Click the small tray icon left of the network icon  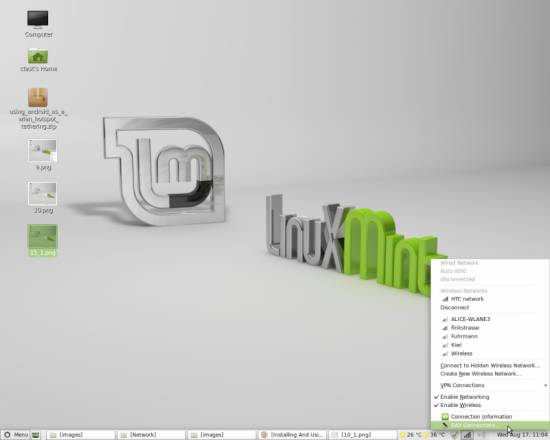pyautogui.click(x=454, y=435)
